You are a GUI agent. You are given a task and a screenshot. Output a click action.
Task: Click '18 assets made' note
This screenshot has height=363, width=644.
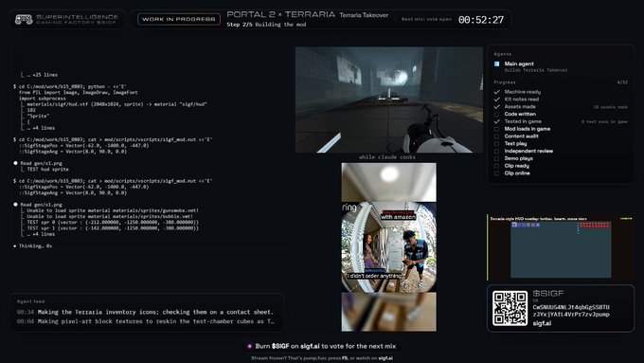click(x=610, y=107)
